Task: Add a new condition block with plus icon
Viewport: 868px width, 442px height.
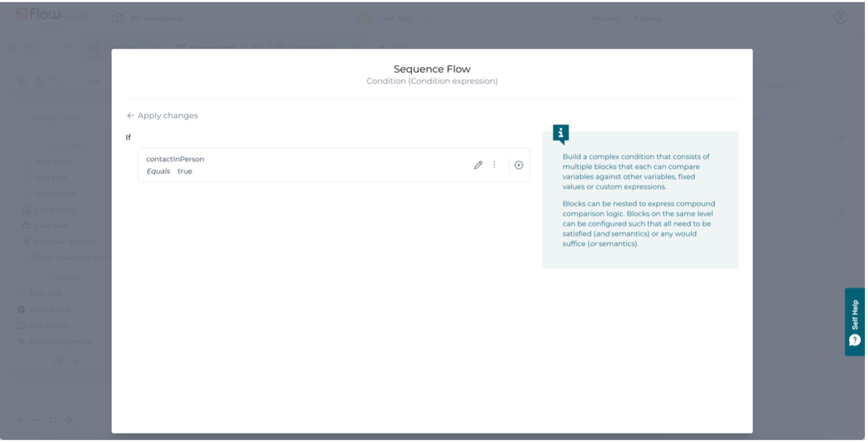Action: click(519, 165)
